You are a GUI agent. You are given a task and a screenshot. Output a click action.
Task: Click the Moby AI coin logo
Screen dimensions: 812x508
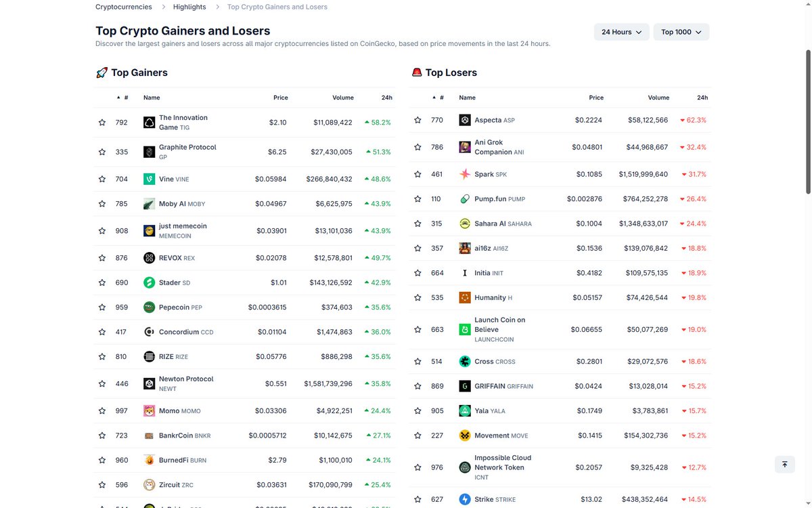point(150,204)
